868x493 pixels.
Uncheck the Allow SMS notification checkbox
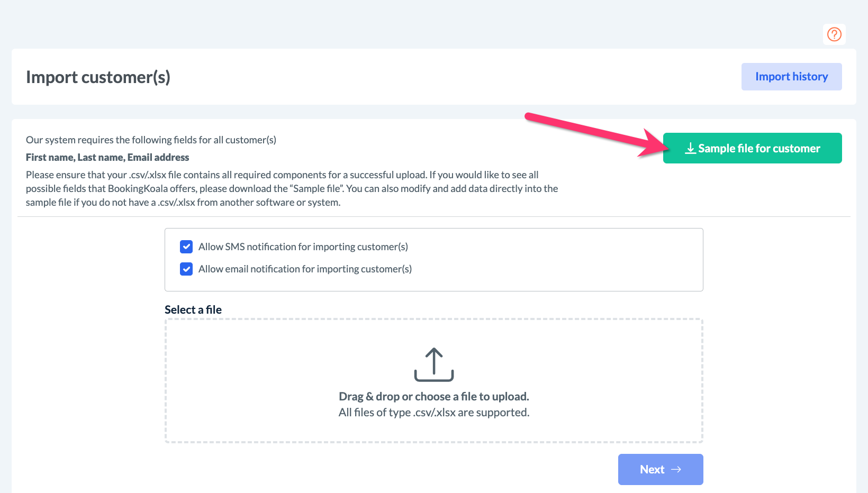tap(186, 247)
